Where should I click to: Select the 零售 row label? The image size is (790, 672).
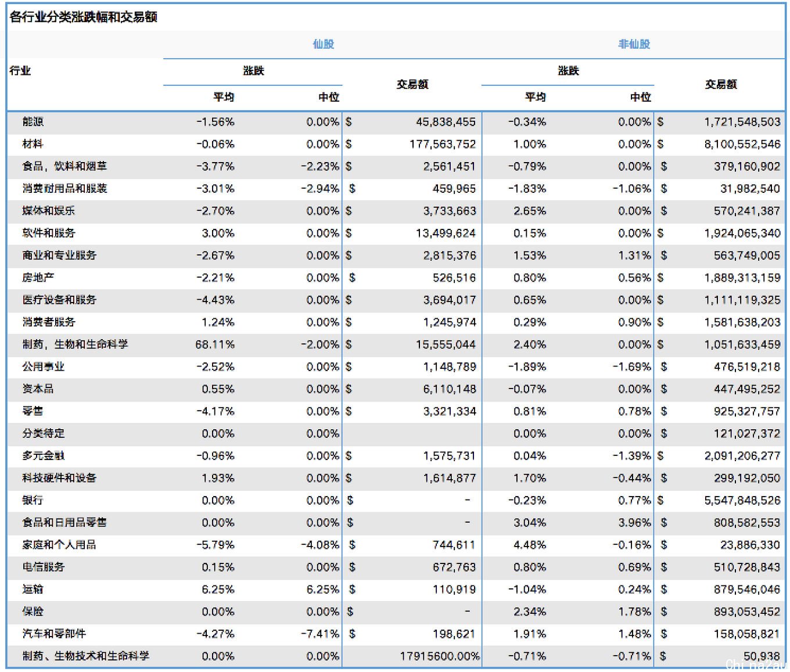pos(33,411)
